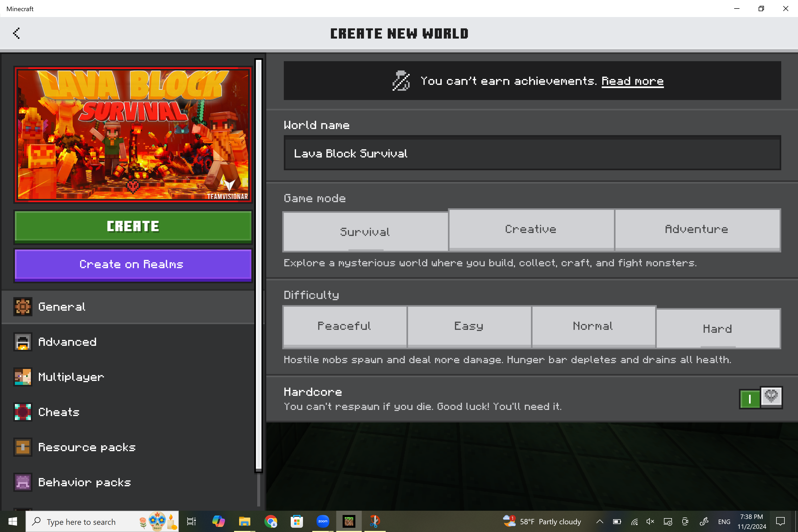This screenshot has height=532, width=798.
Task: Toggle the Hardcore switch
Action: (760, 398)
